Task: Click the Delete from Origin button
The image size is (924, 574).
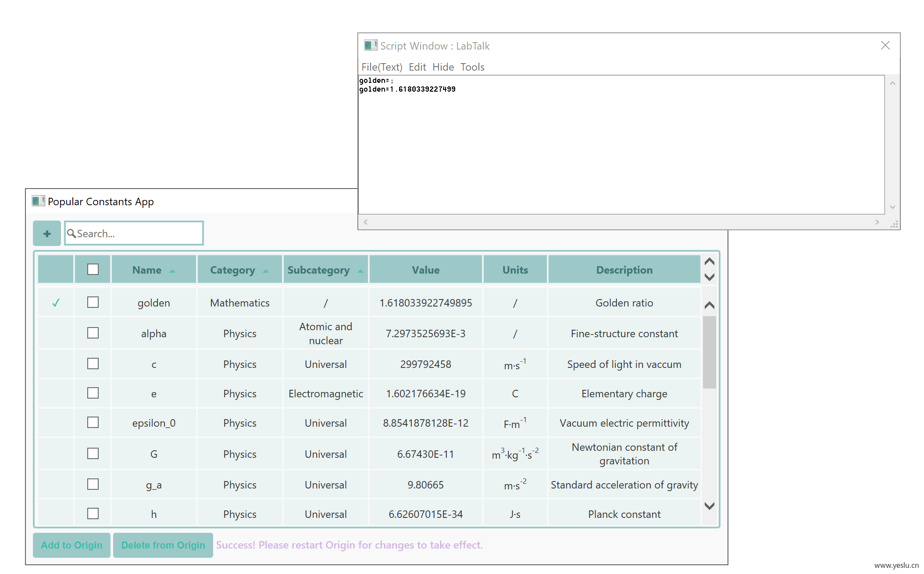Action: click(x=163, y=545)
